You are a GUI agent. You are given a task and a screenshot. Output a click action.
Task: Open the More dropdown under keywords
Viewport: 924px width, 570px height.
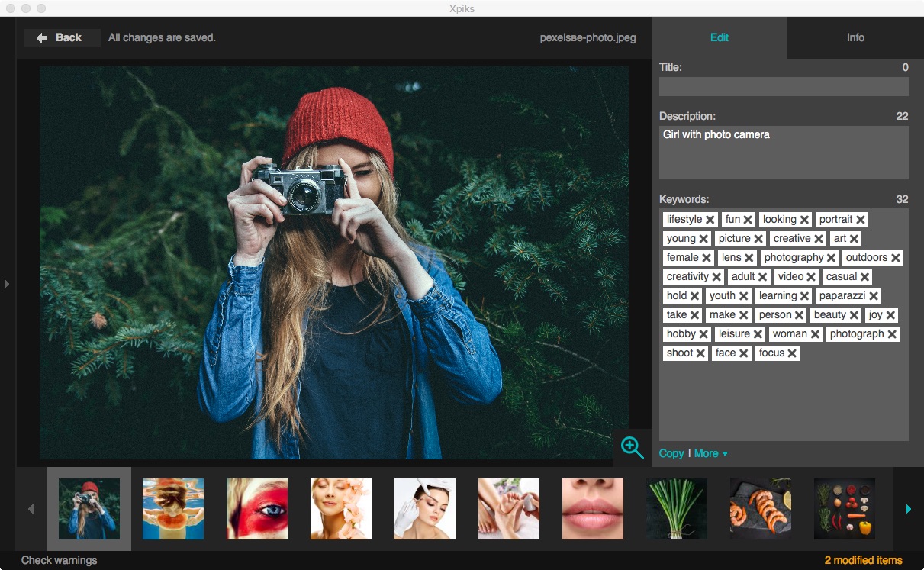click(x=709, y=452)
